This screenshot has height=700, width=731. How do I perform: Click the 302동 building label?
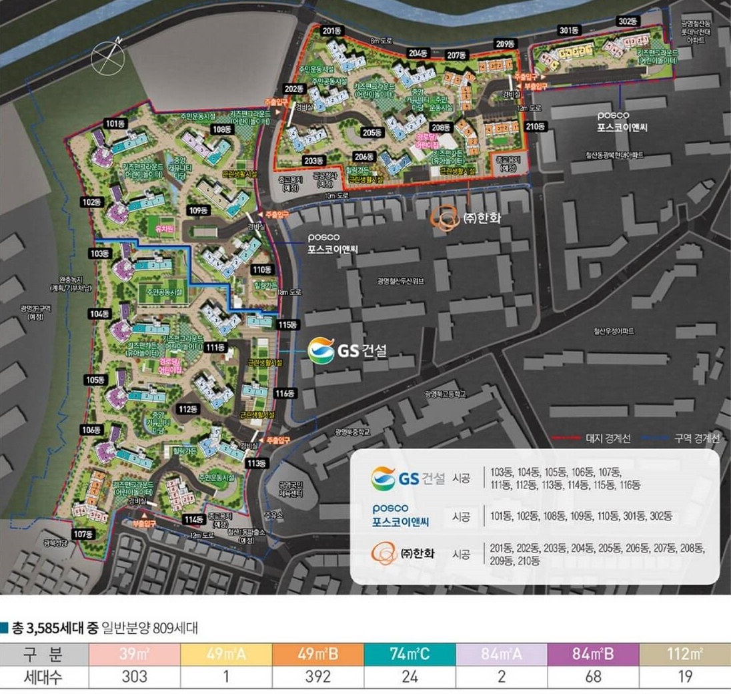pyautogui.click(x=628, y=21)
